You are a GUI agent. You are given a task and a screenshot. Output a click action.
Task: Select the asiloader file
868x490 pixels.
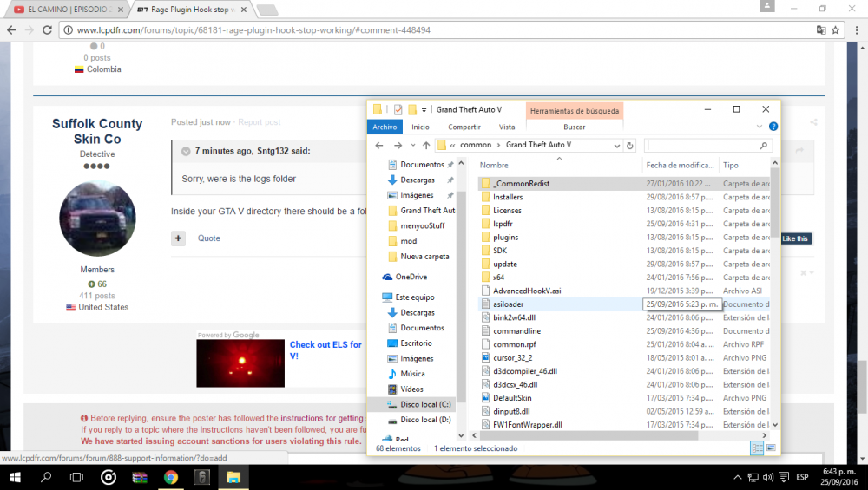pos(508,304)
